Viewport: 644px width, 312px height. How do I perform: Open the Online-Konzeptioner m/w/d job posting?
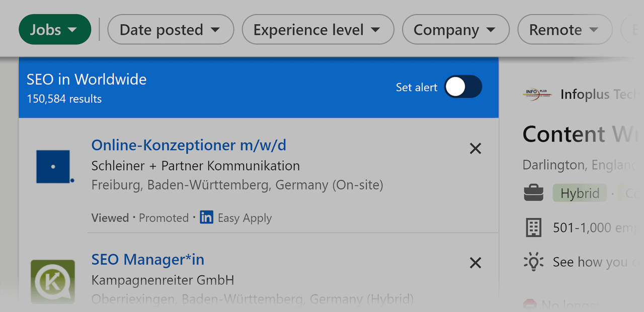click(188, 145)
